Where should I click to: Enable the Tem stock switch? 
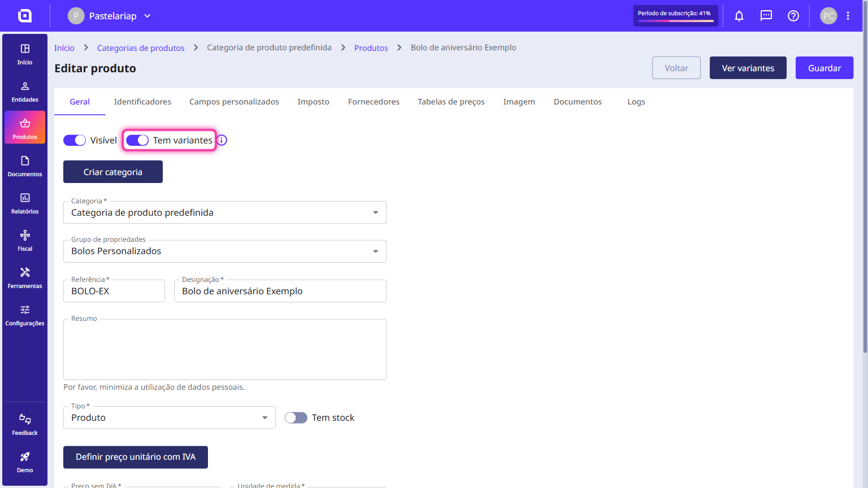296,417
